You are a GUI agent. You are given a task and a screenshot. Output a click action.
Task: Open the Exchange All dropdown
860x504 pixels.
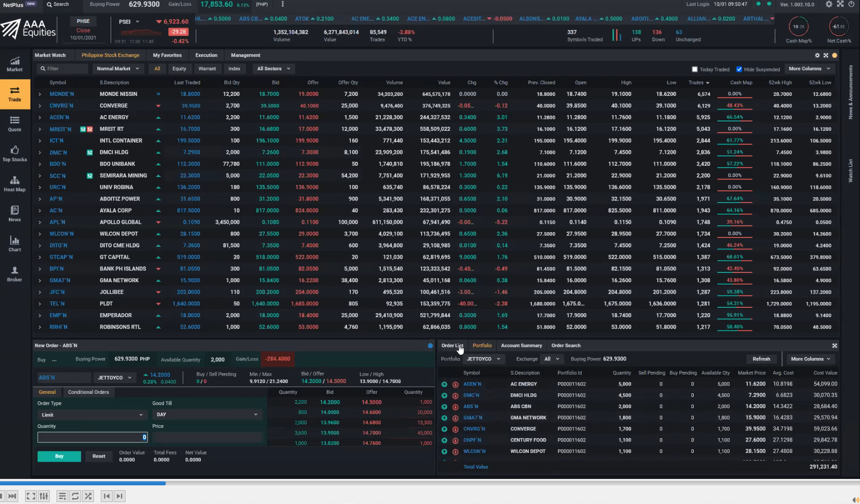[552, 359]
